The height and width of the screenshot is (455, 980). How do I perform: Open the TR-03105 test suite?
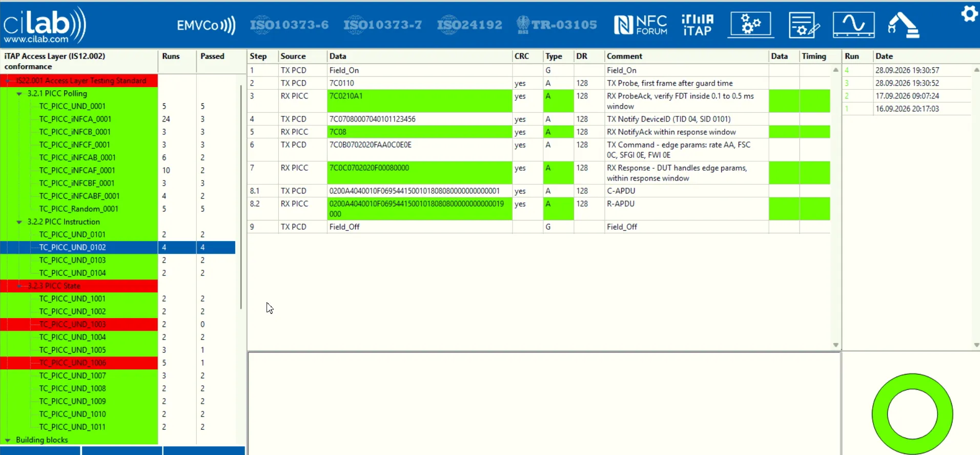click(557, 25)
